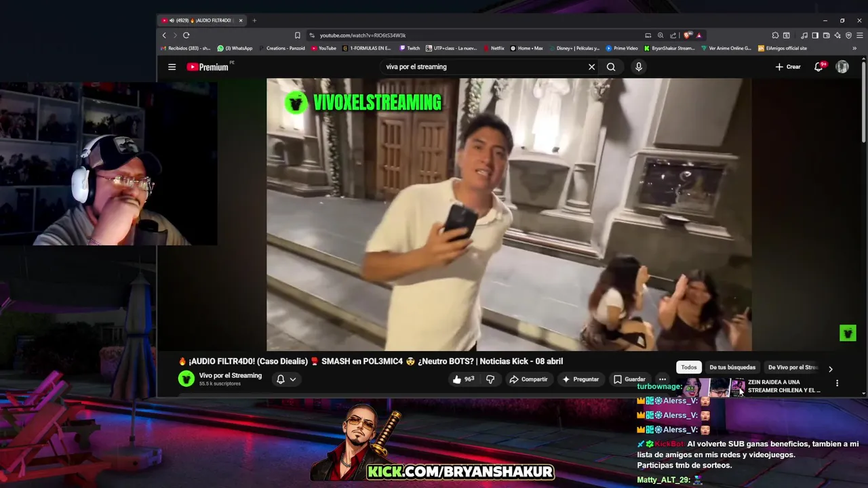Open the browser main menu
This screenshot has width=868, height=488.
click(859, 35)
